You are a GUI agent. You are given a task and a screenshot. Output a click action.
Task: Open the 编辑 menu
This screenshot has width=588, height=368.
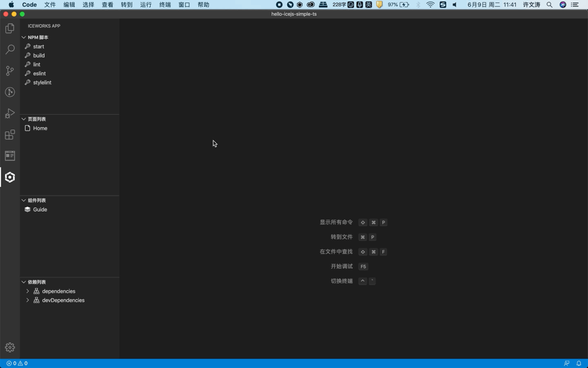tap(69, 4)
